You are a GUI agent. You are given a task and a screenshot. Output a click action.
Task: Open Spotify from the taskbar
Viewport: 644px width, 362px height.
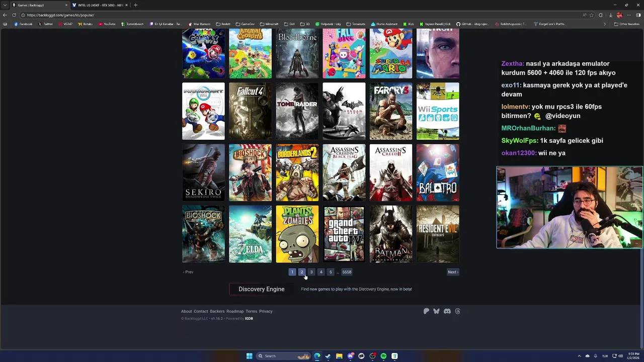point(383,356)
